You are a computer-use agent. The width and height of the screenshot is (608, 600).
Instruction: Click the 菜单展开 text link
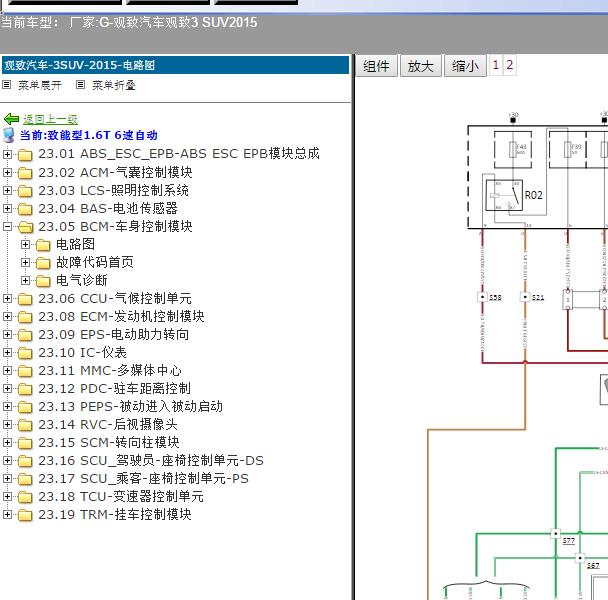coord(40,85)
